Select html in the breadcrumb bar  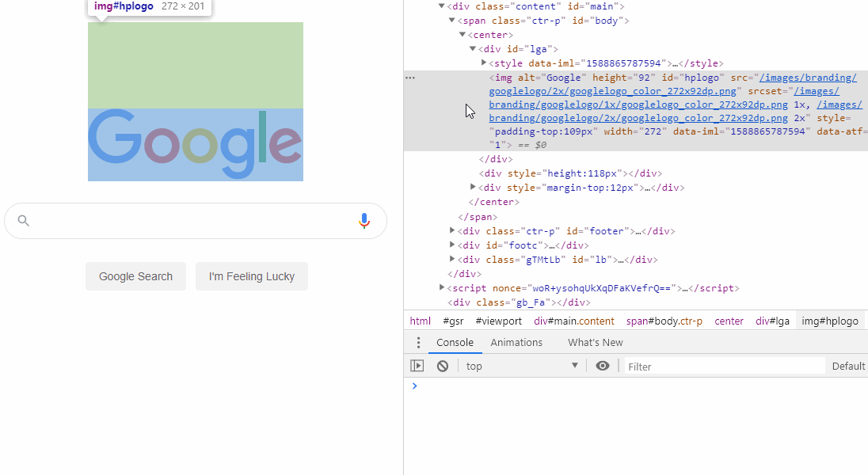[421, 321]
